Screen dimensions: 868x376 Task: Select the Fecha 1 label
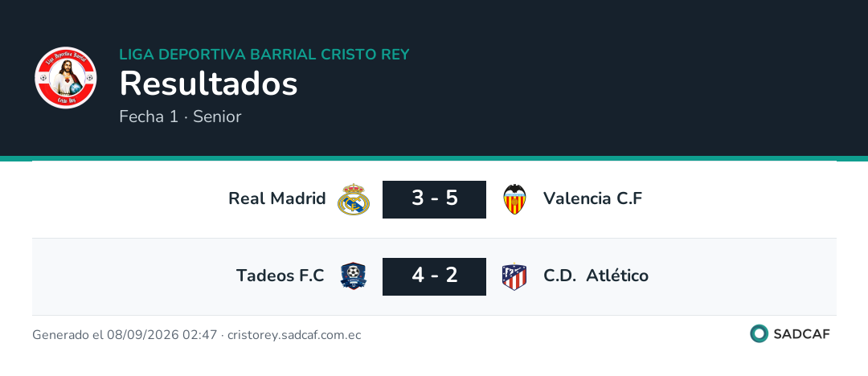(x=149, y=116)
